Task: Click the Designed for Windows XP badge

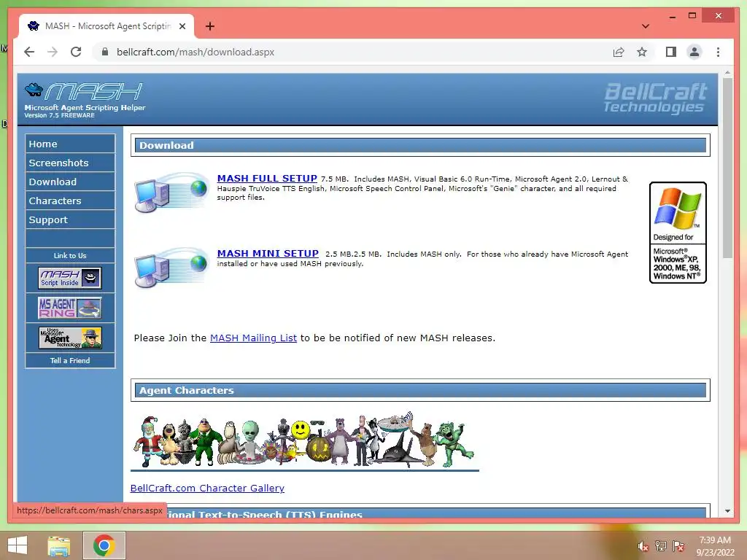Action: (x=678, y=233)
